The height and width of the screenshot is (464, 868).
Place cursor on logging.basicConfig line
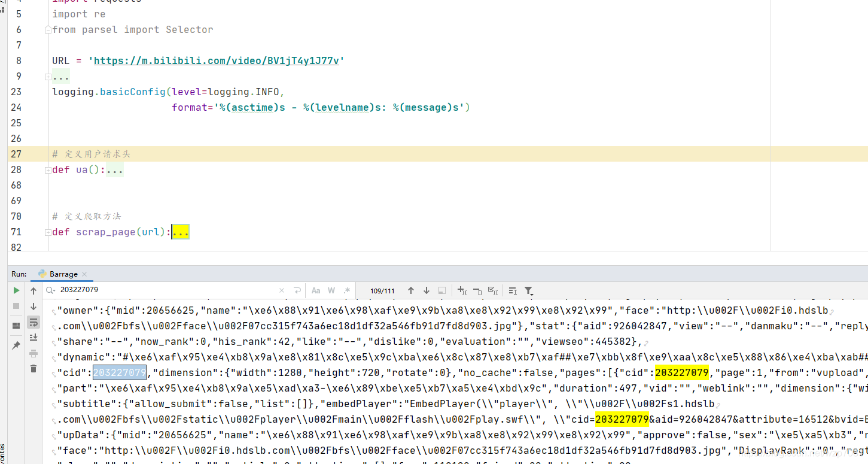click(x=168, y=92)
